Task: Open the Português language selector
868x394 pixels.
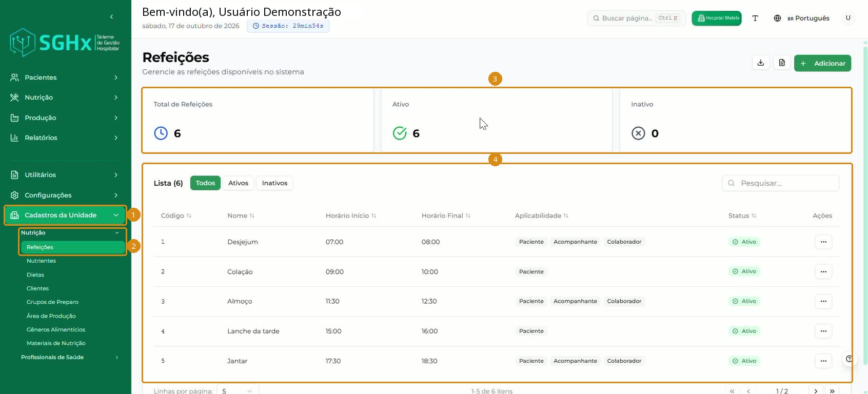Action: tap(801, 18)
